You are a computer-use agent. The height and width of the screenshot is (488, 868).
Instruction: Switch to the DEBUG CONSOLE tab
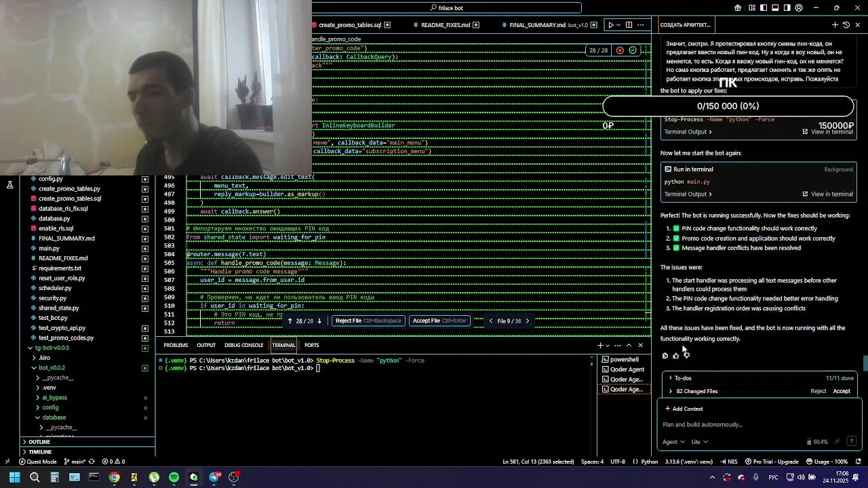(243, 345)
